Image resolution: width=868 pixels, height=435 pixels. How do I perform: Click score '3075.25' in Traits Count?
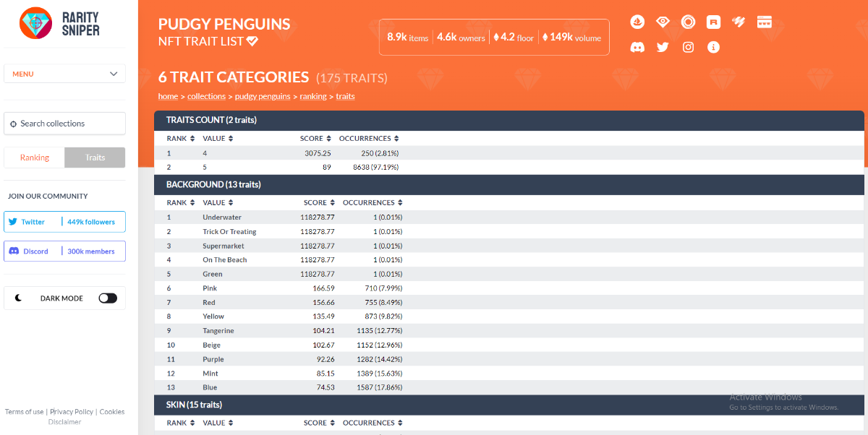click(318, 153)
